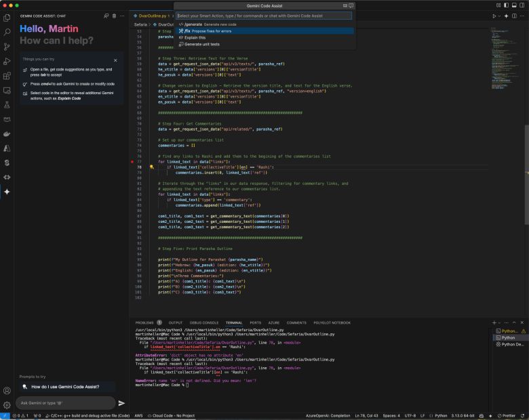The height and width of the screenshot is (420, 529).
Task: Open the Source Control view
Action: [x=7, y=47]
